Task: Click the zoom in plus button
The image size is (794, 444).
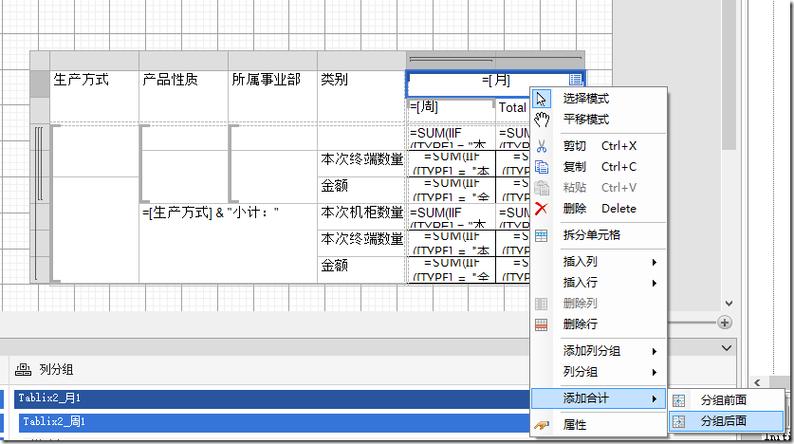Action: point(725,322)
